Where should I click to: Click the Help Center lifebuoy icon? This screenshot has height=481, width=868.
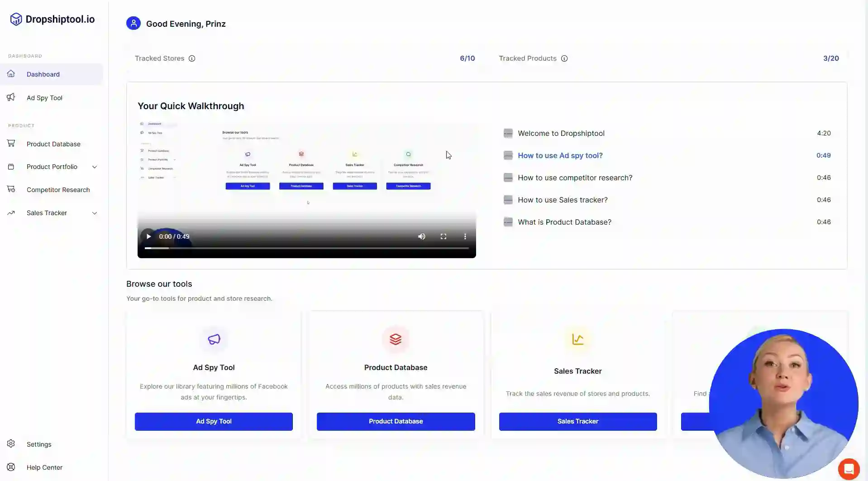[11, 467]
